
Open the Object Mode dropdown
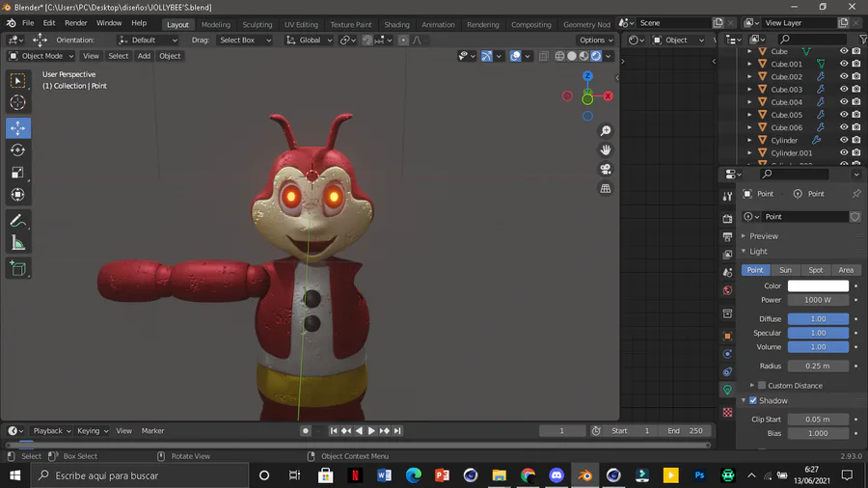click(41, 56)
